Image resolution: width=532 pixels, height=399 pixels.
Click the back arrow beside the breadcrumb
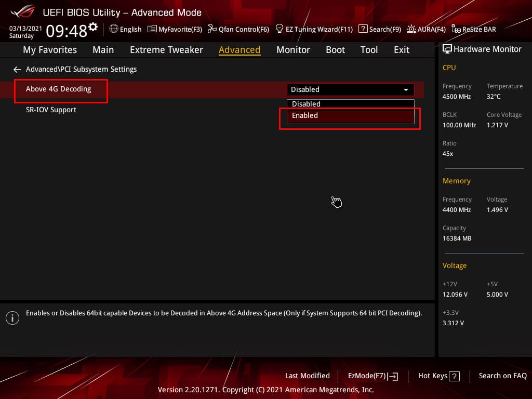pos(17,70)
